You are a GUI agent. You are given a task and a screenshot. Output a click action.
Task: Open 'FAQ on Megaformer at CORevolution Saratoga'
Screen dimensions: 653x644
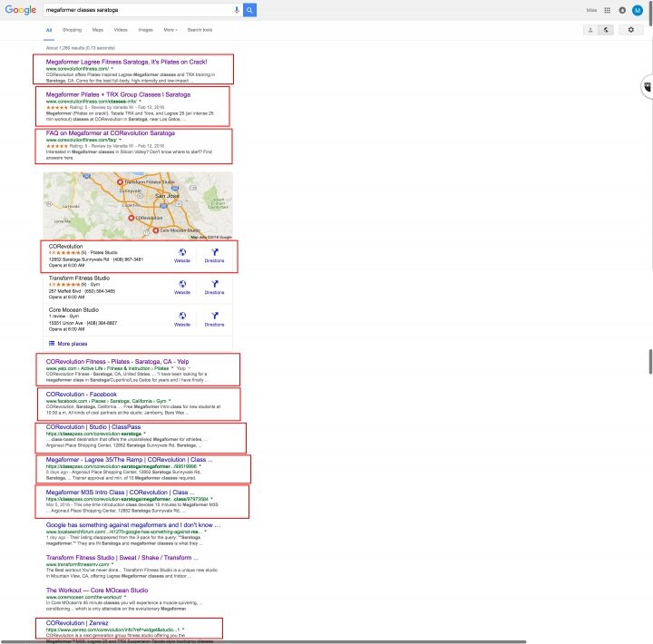(111, 133)
